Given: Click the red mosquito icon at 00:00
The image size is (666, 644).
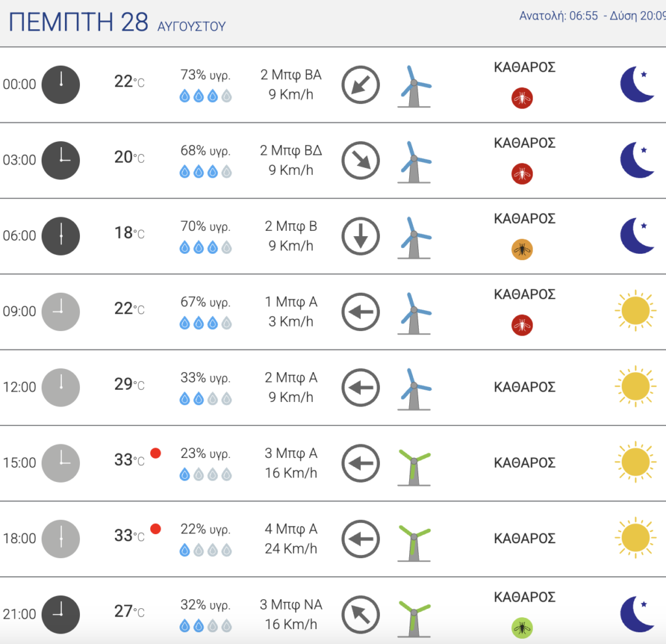Looking at the screenshot, I should coord(522,98).
